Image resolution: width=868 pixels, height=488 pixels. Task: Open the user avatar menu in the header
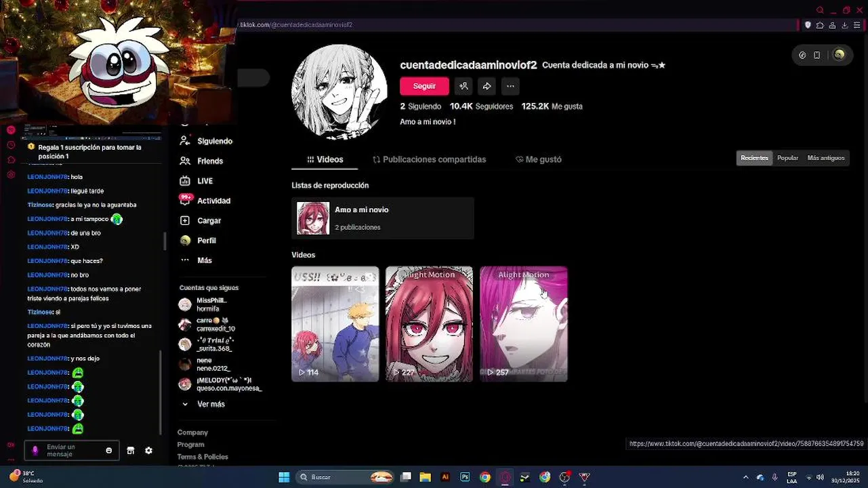(839, 55)
